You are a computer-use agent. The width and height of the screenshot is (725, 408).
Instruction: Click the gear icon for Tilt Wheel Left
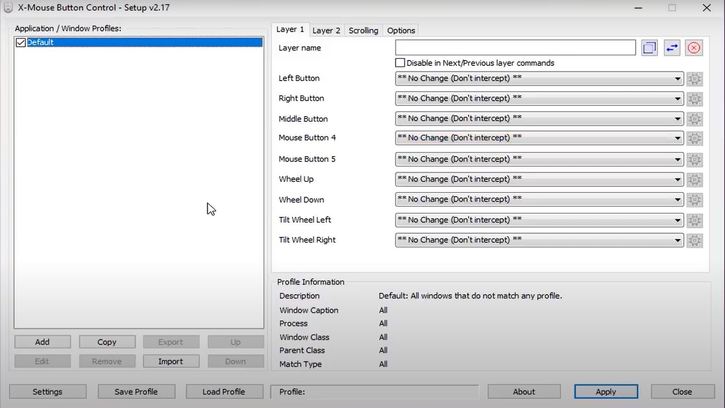(x=694, y=220)
